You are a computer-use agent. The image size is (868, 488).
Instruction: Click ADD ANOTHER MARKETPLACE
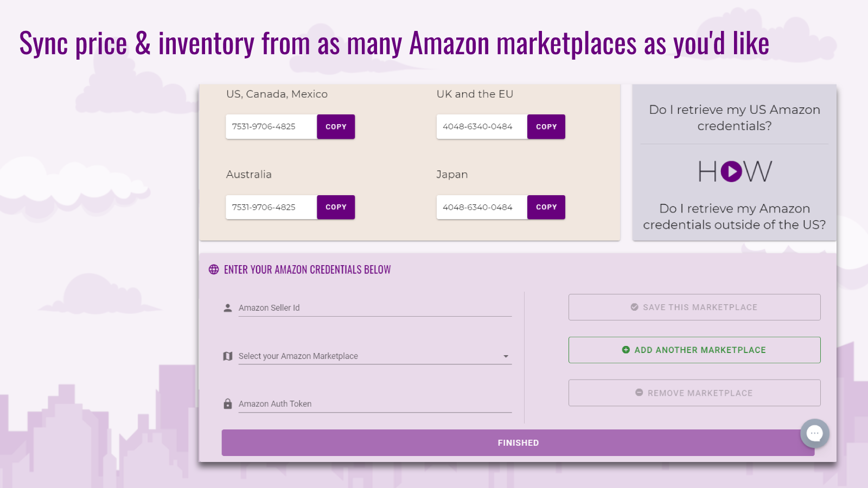694,350
